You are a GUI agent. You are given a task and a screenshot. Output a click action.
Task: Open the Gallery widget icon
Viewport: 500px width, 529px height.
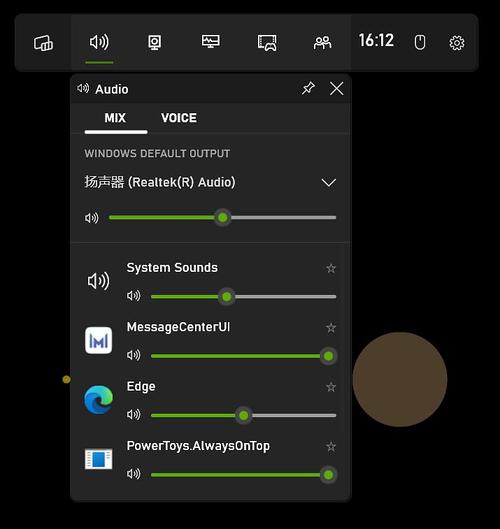coord(267,43)
